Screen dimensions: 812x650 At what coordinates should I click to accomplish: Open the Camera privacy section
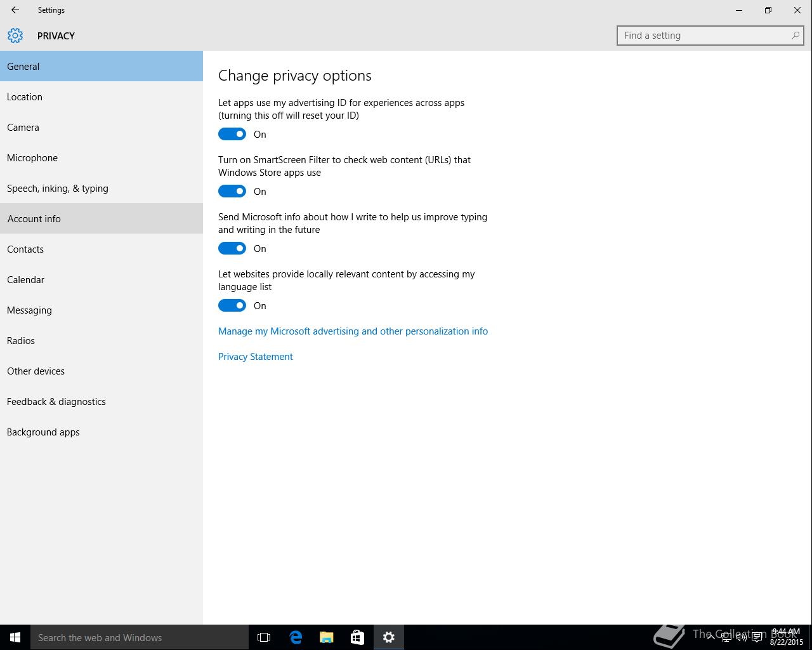point(101,127)
